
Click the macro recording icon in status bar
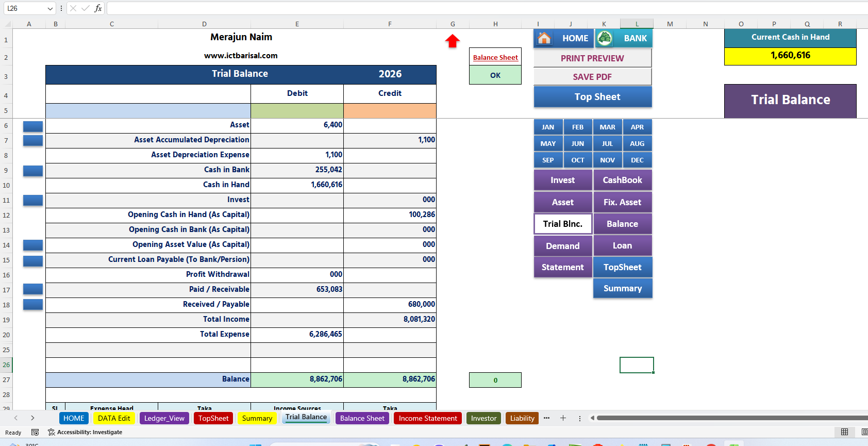tap(35, 432)
